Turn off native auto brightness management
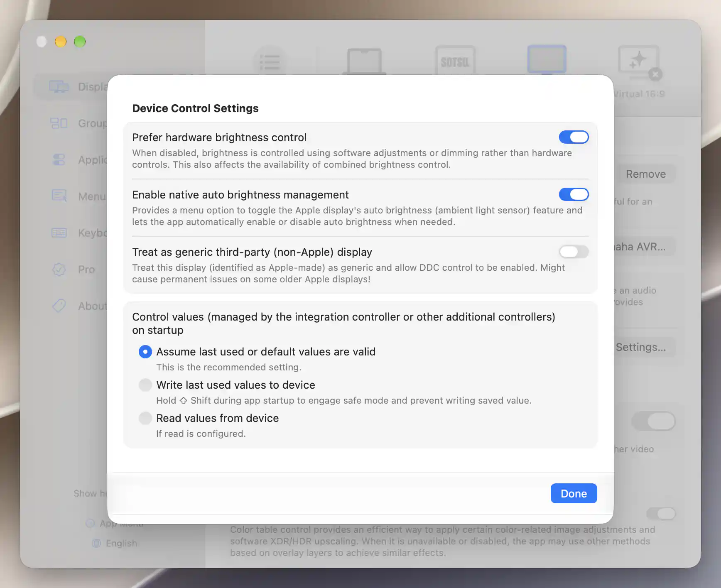The image size is (721, 588). [574, 194]
